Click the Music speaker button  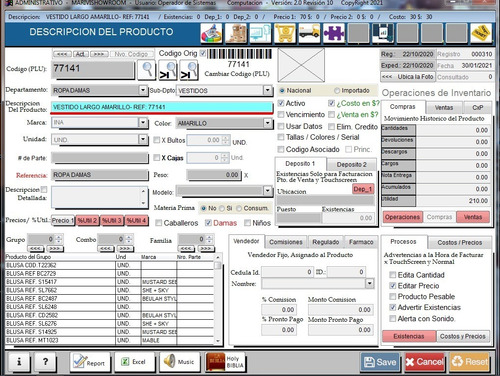180,362
